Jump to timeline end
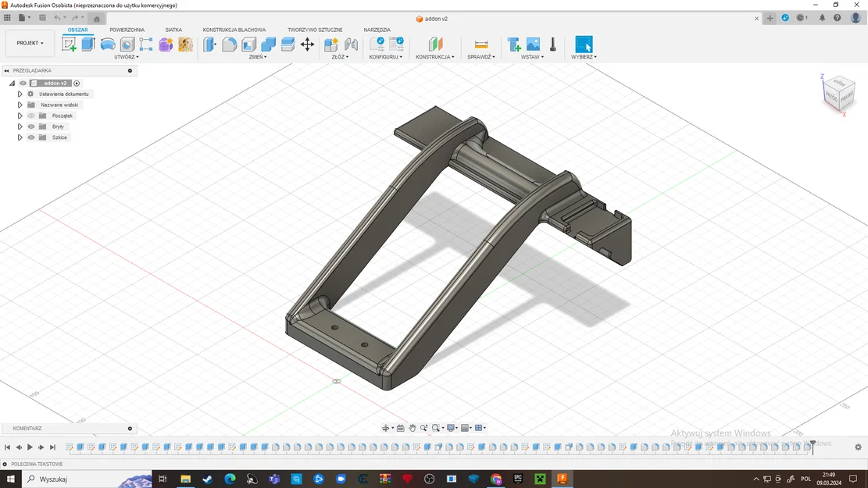 tap(52, 447)
